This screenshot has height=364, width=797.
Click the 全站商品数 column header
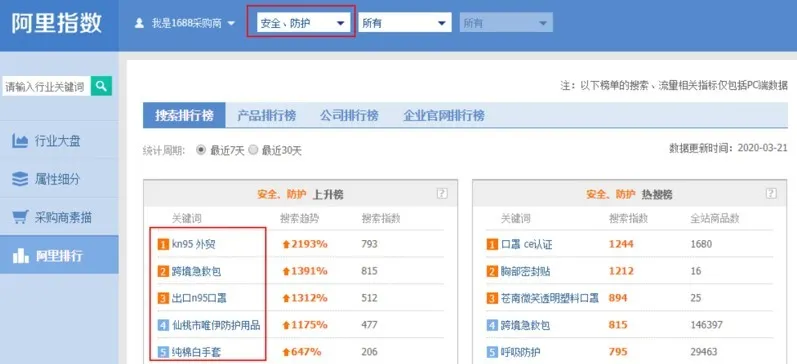pos(715,219)
